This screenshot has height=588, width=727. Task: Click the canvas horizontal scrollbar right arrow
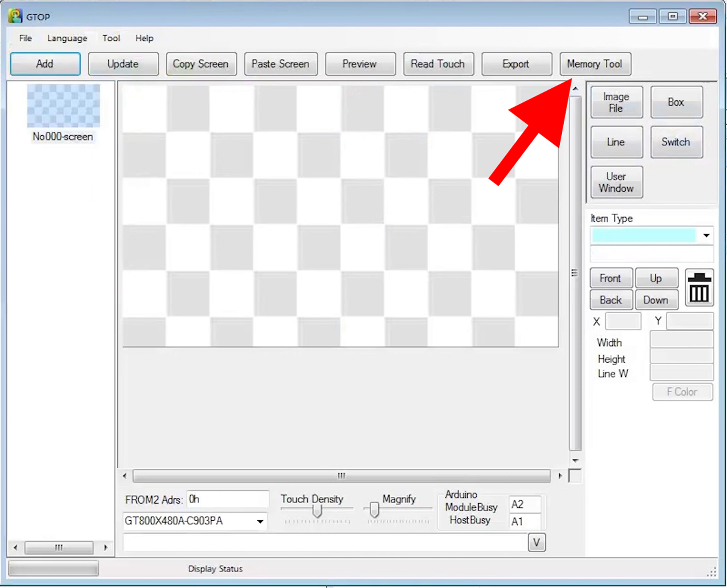(x=560, y=476)
